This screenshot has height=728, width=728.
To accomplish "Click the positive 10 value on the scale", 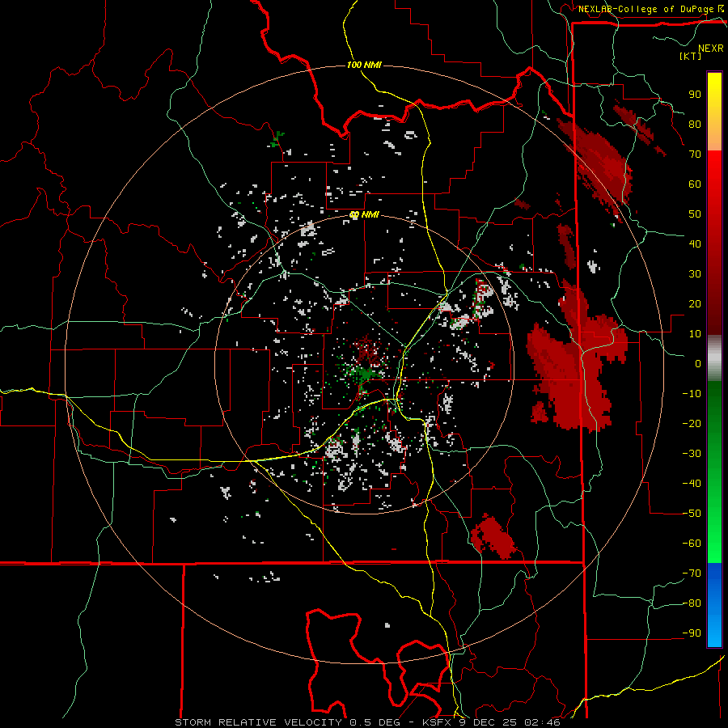I will (x=695, y=334).
